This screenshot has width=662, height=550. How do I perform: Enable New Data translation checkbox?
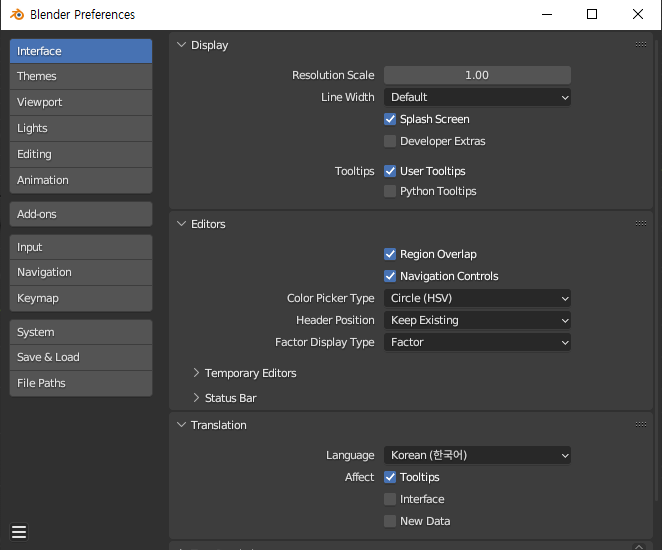[390, 521]
